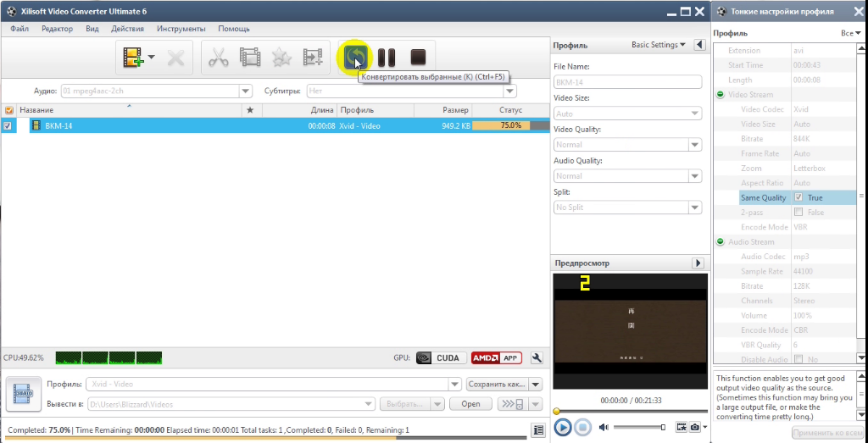The width and height of the screenshot is (868, 443).
Task: Click Сохранить как button
Action: (x=498, y=384)
